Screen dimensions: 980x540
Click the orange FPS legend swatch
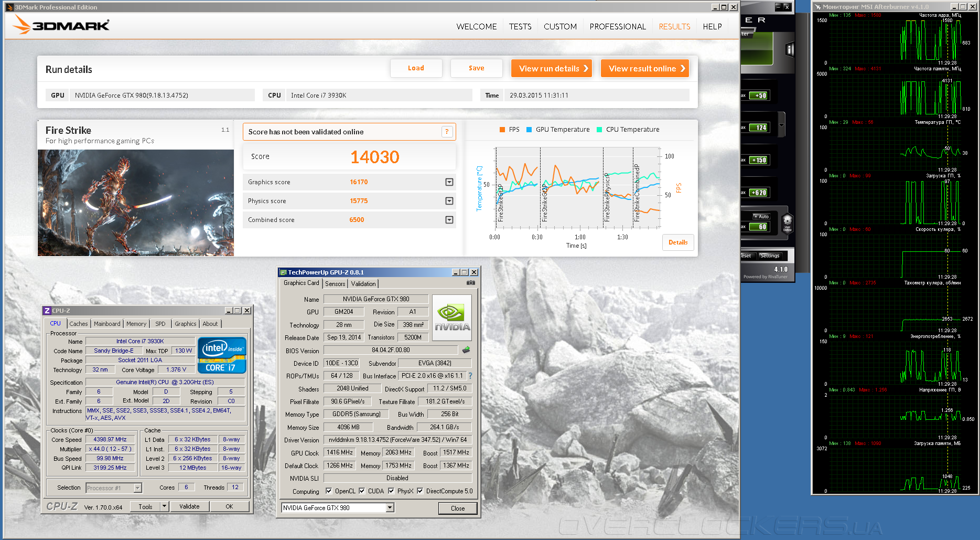pos(502,130)
